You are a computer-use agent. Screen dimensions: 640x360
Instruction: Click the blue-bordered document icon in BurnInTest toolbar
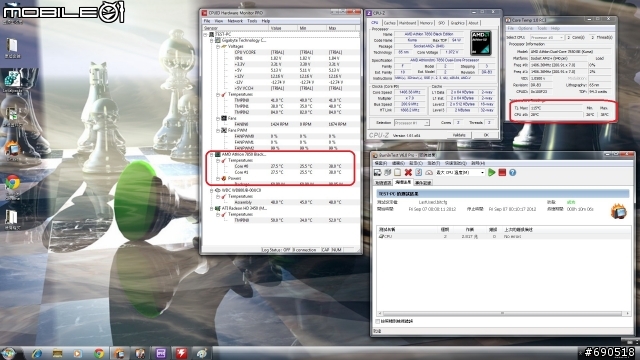pos(418,173)
